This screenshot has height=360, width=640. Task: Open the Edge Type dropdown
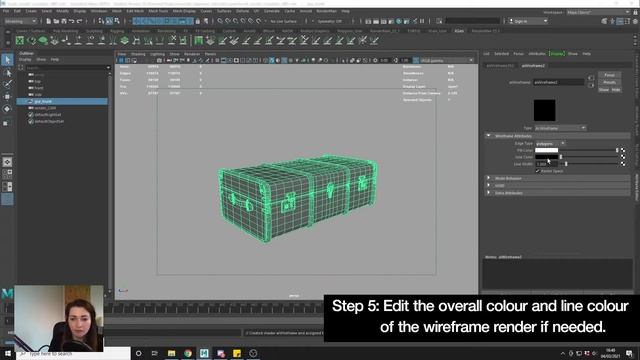click(x=550, y=143)
